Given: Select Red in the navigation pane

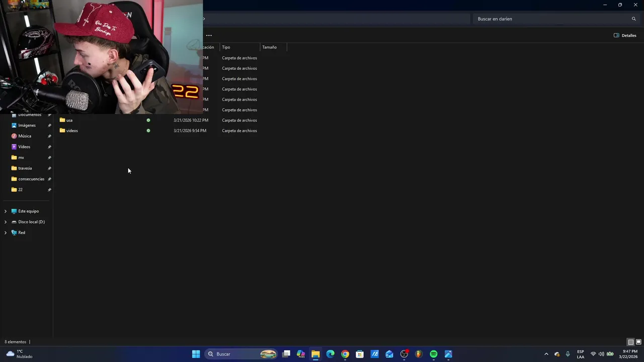Looking at the screenshot, I should (x=22, y=233).
